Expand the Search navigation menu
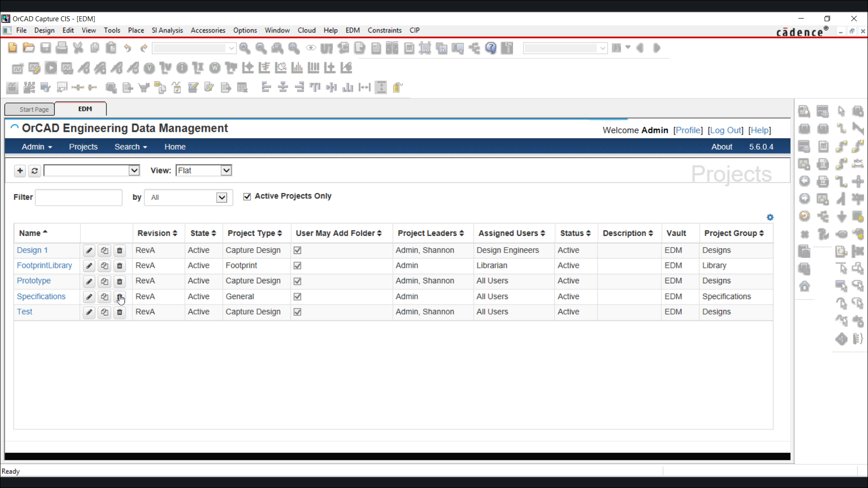This screenshot has width=868, height=488. (x=131, y=147)
